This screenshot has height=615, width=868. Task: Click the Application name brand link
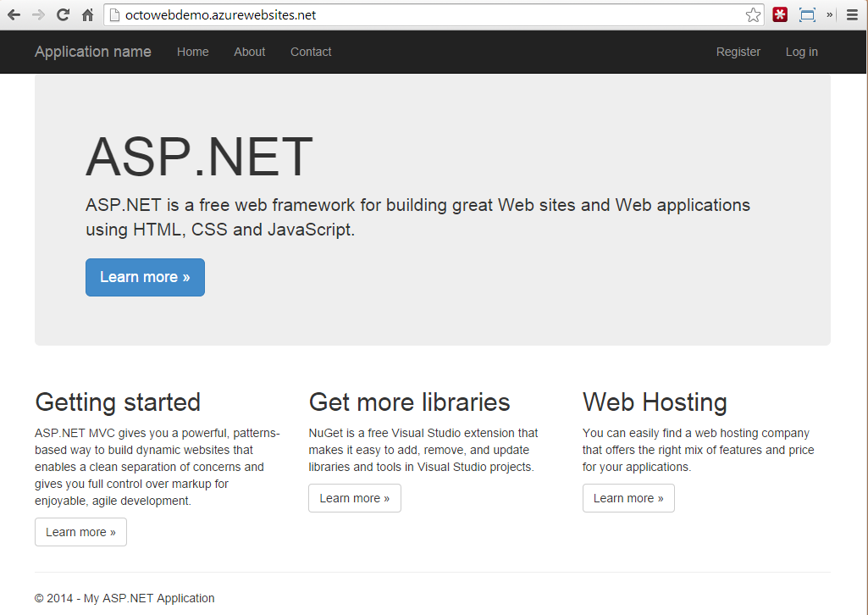pos(92,52)
